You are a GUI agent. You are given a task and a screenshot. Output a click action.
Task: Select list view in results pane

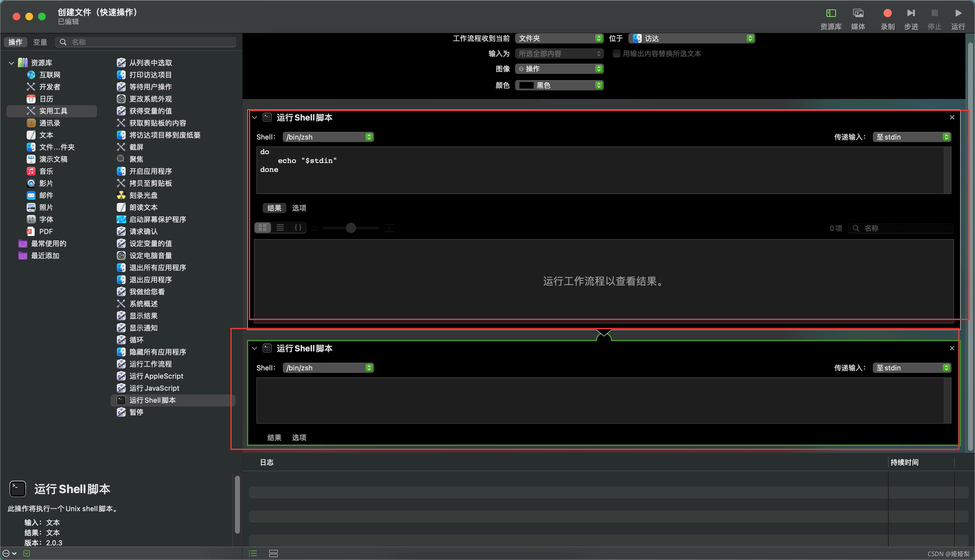pyautogui.click(x=280, y=228)
